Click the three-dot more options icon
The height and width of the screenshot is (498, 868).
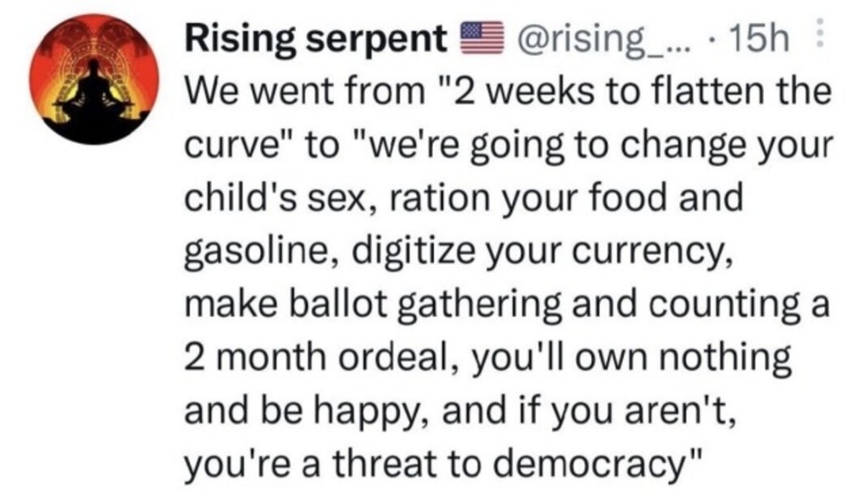coord(821,36)
